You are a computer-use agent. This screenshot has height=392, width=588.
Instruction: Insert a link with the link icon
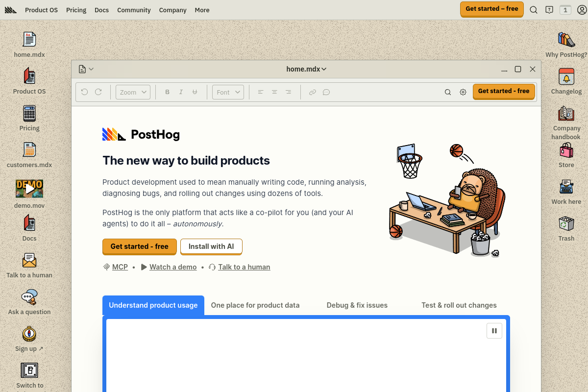click(313, 92)
